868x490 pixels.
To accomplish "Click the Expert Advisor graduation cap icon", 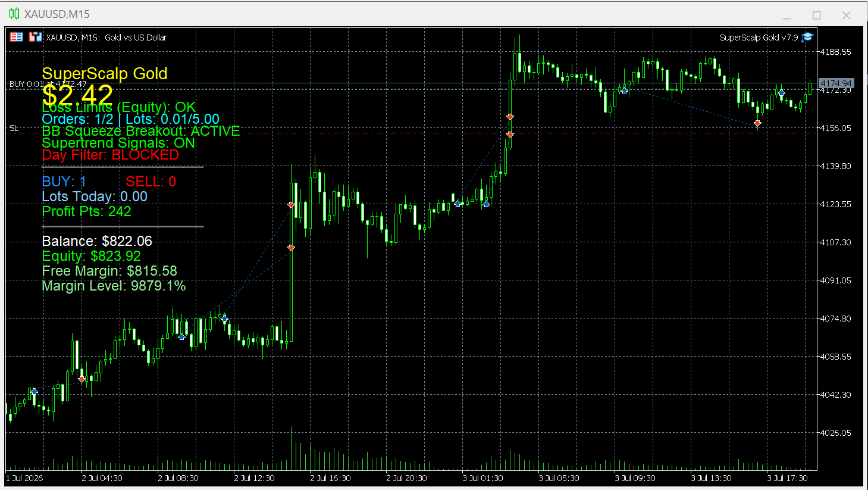I will pyautogui.click(x=807, y=37).
